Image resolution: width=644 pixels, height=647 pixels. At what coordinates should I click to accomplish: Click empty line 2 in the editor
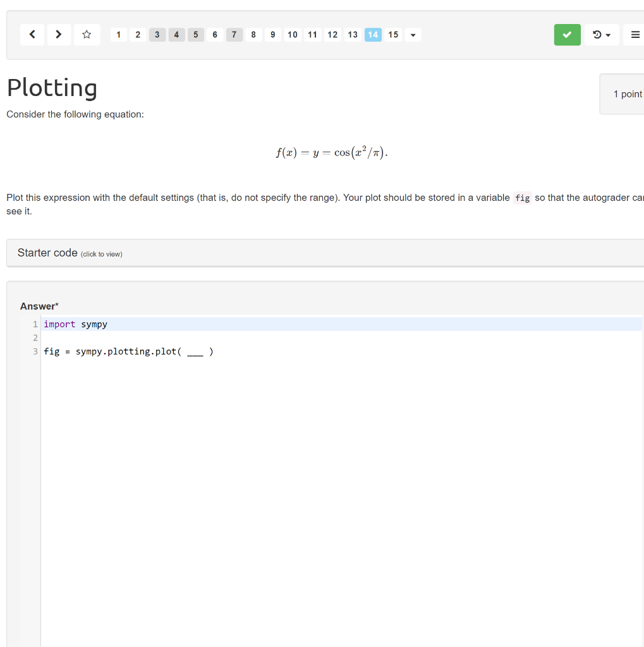point(341,338)
